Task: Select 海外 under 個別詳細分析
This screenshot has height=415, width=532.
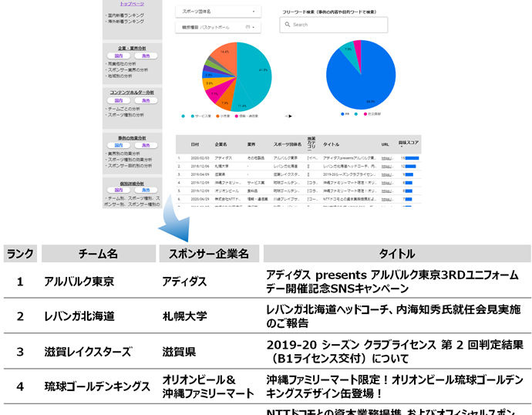Action: (x=146, y=190)
